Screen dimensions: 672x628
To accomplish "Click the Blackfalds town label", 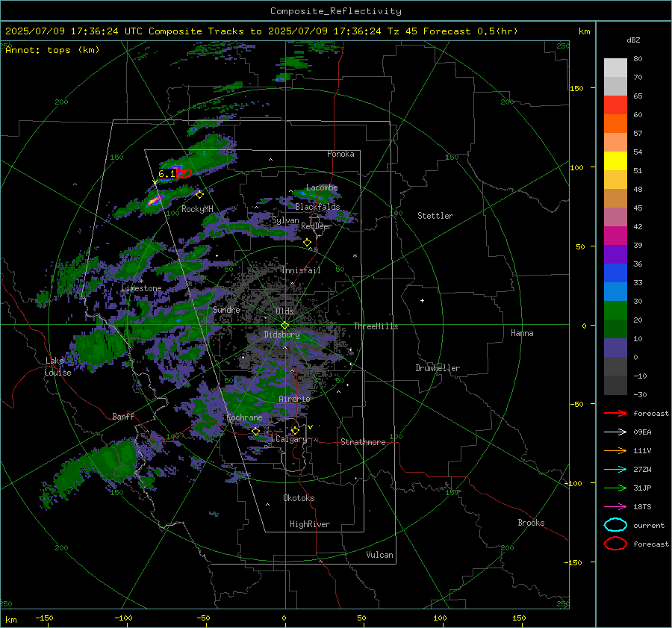I will pos(317,207).
